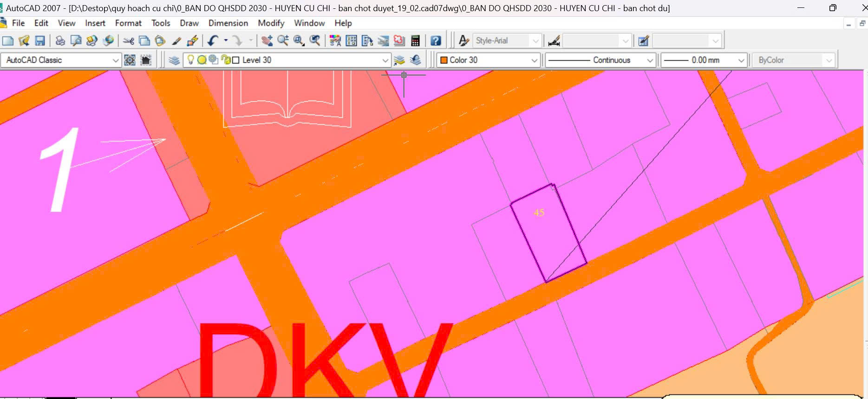This screenshot has height=399, width=868.
Task: Open the Modify menu
Action: tap(271, 23)
